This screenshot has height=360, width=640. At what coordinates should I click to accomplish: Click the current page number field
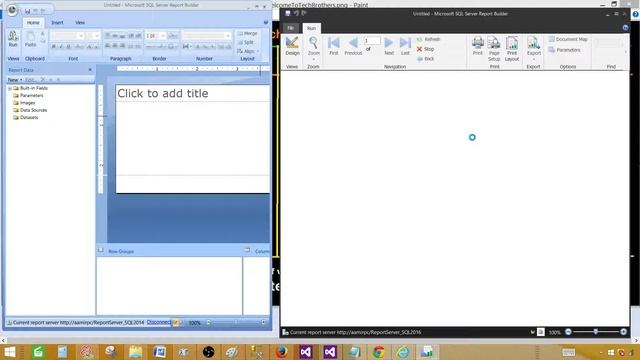click(372, 40)
